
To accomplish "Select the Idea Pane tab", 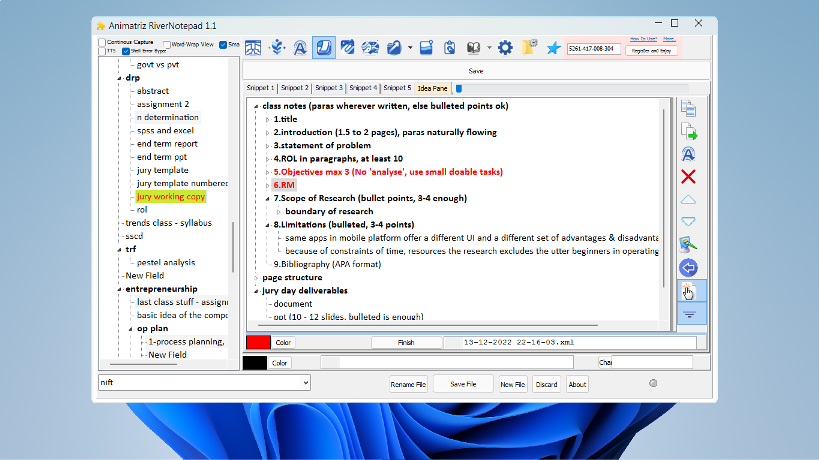I will pyautogui.click(x=432, y=88).
